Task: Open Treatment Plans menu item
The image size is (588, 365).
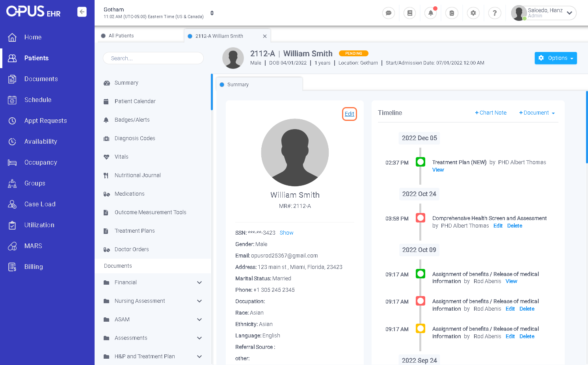Action: coord(134,231)
